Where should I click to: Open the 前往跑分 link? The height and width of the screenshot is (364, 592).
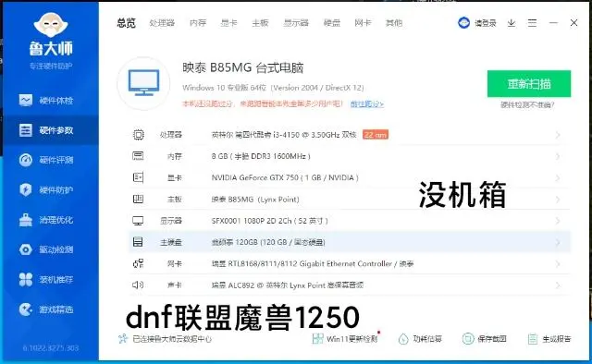[367, 103]
